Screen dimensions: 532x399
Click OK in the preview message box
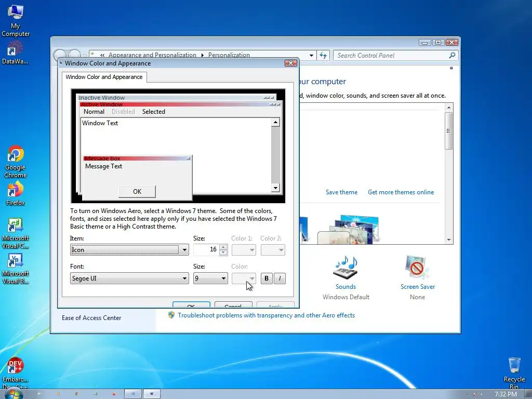tap(137, 192)
